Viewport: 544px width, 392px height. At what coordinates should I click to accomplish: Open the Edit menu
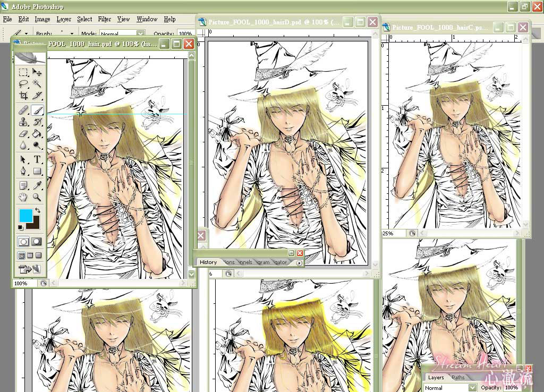tap(23, 19)
